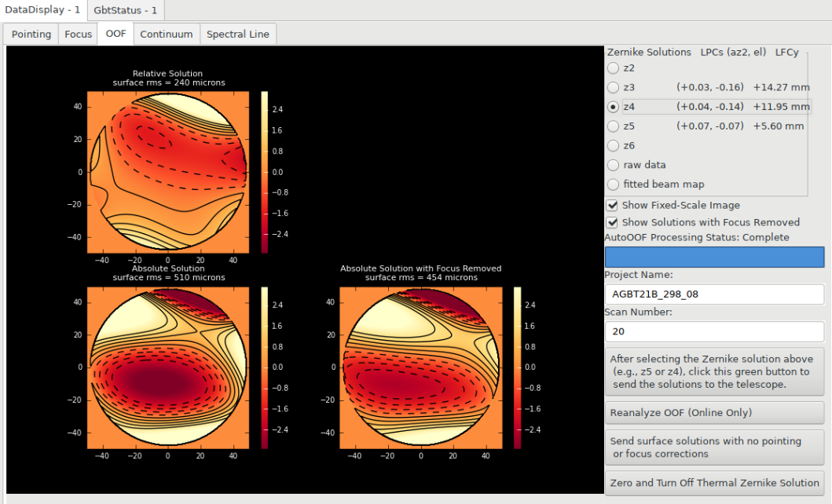Click the Relative Solution color scale bar
832x504 pixels.
[x=264, y=172]
